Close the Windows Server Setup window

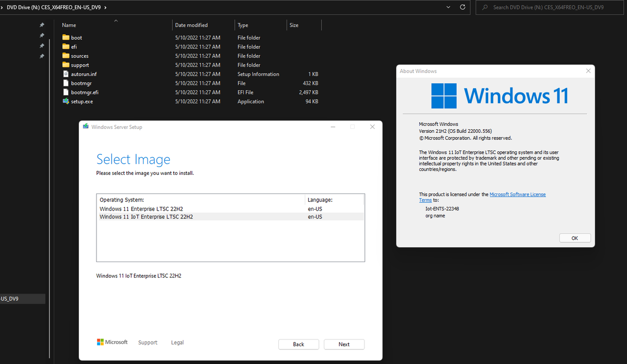click(x=372, y=127)
